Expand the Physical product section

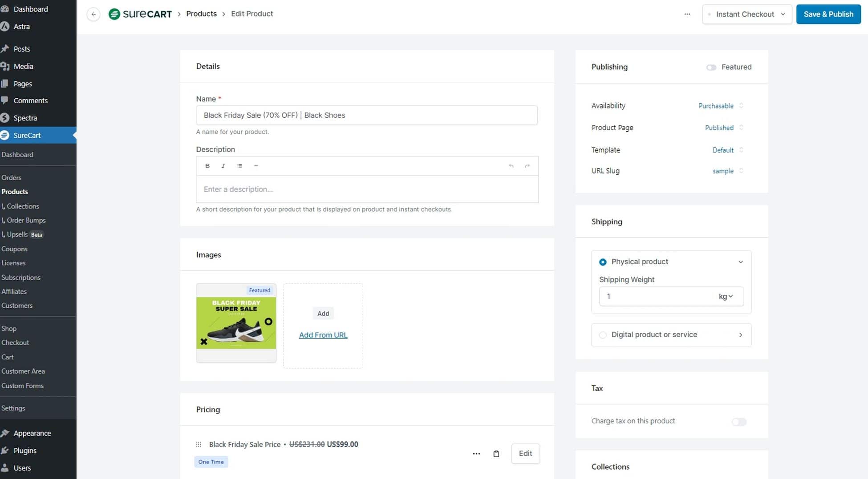tap(741, 262)
